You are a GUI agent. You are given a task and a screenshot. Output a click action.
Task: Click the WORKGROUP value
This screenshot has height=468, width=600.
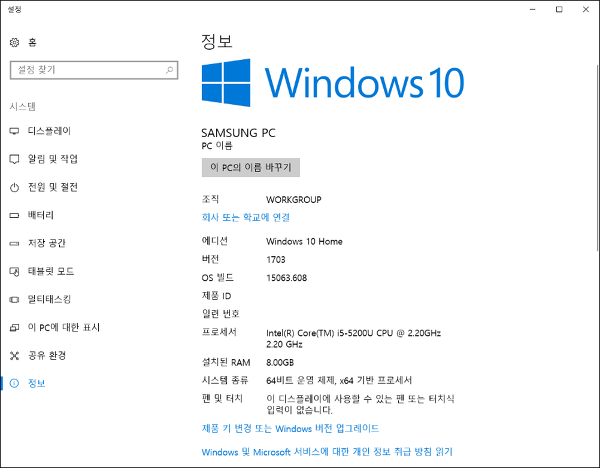(293, 199)
